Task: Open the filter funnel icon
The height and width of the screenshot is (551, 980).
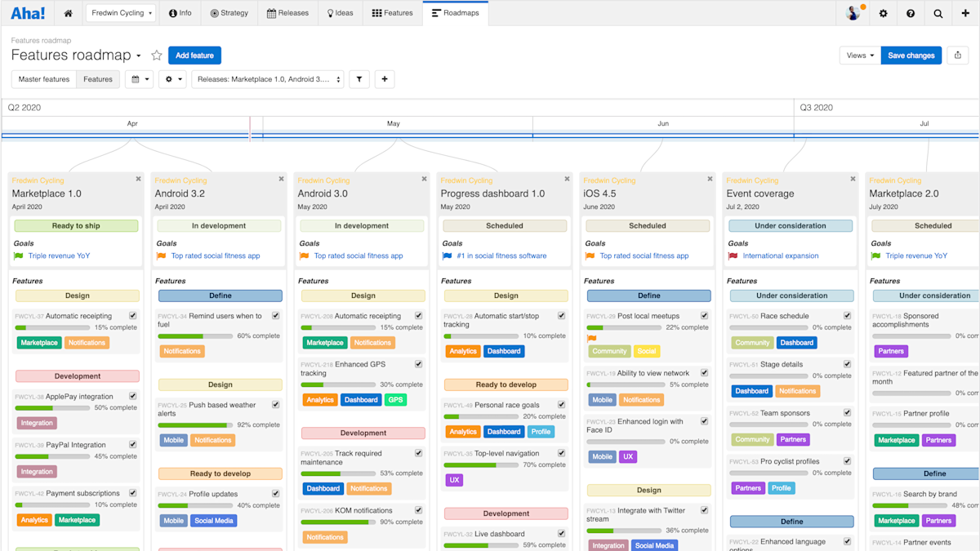Action: click(359, 79)
